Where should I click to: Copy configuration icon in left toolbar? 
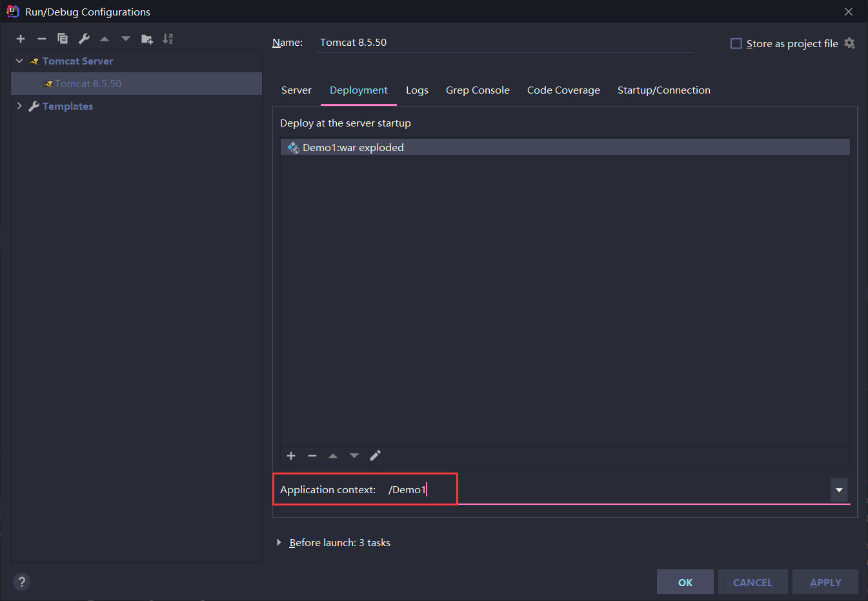(63, 39)
